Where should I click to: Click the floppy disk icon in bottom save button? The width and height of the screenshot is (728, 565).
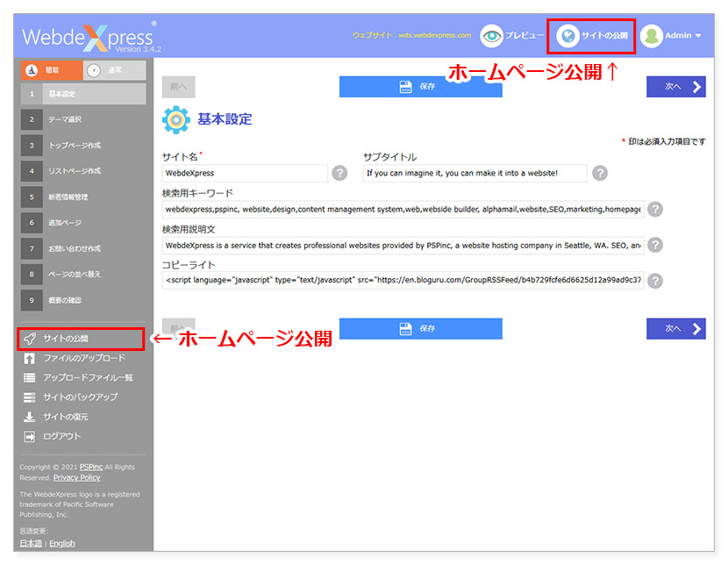tap(406, 329)
